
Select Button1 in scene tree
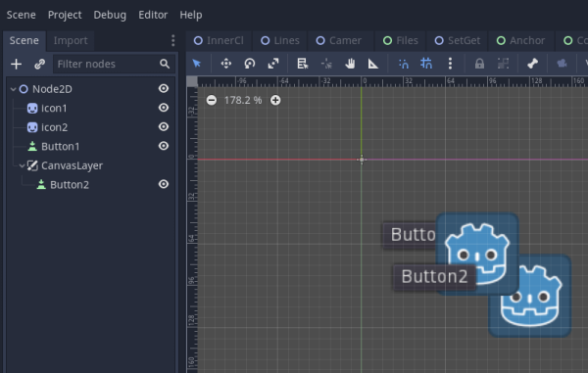[61, 147]
